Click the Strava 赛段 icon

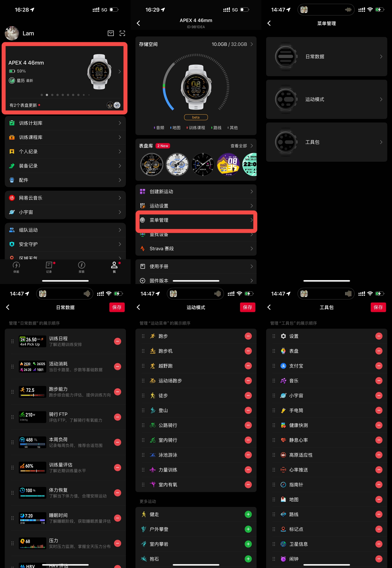(142, 248)
